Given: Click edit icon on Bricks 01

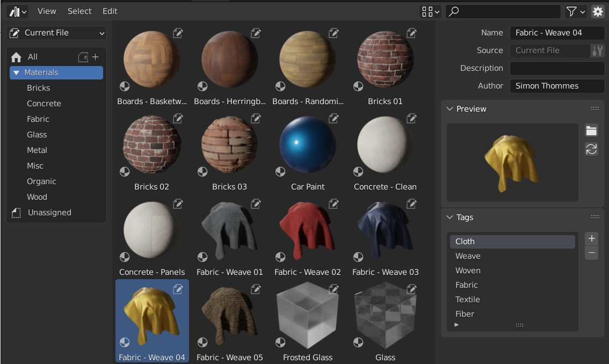Looking at the screenshot, I should coord(412,33).
